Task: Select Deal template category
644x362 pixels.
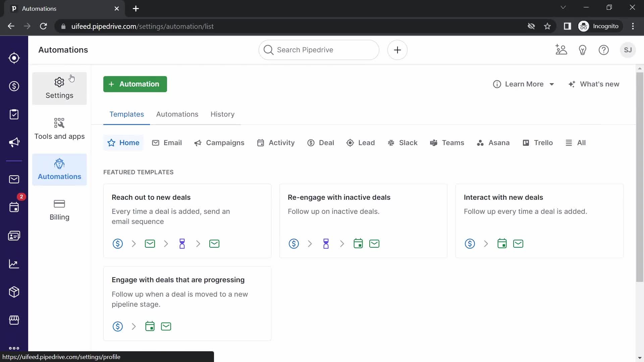Action: (x=321, y=143)
